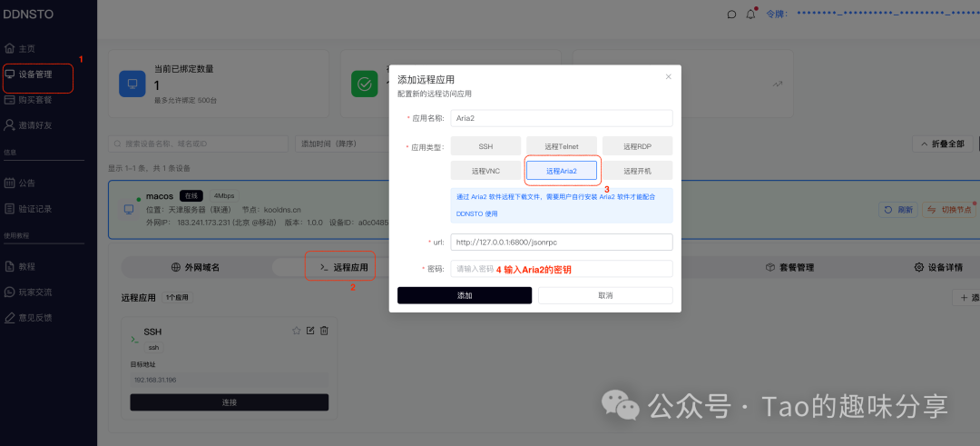Click the 1个应用 count badge
This screenshot has width=980, height=446.
(x=178, y=298)
